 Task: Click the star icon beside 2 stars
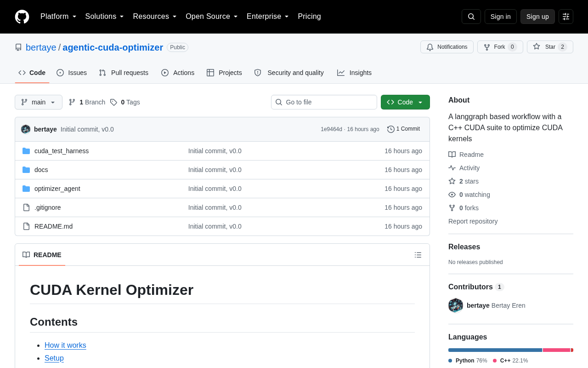[x=452, y=181]
